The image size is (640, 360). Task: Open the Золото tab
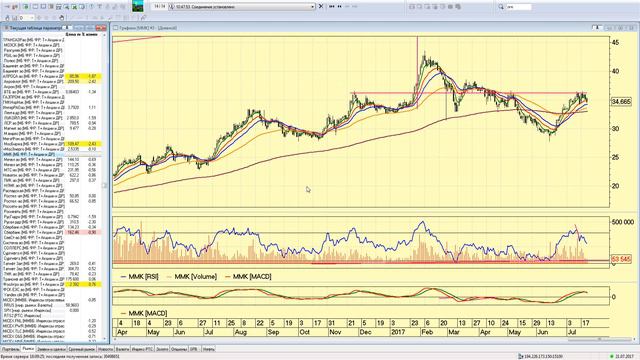[x=162, y=349]
